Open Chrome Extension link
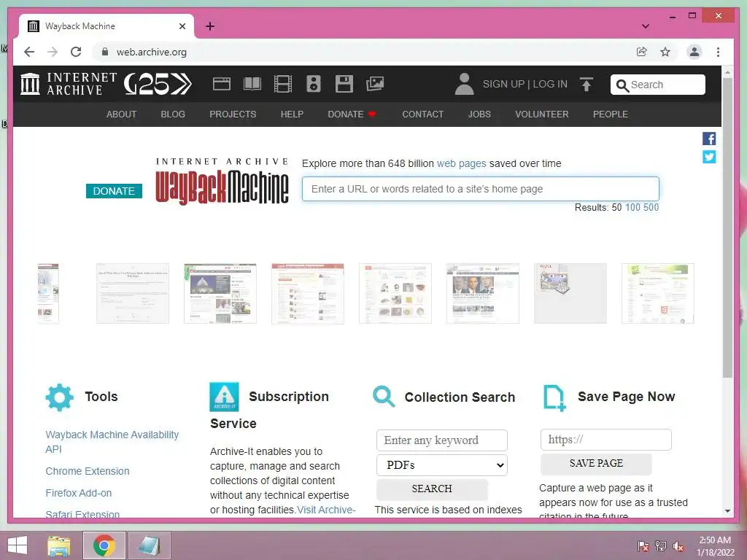747x560 pixels. coord(88,471)
